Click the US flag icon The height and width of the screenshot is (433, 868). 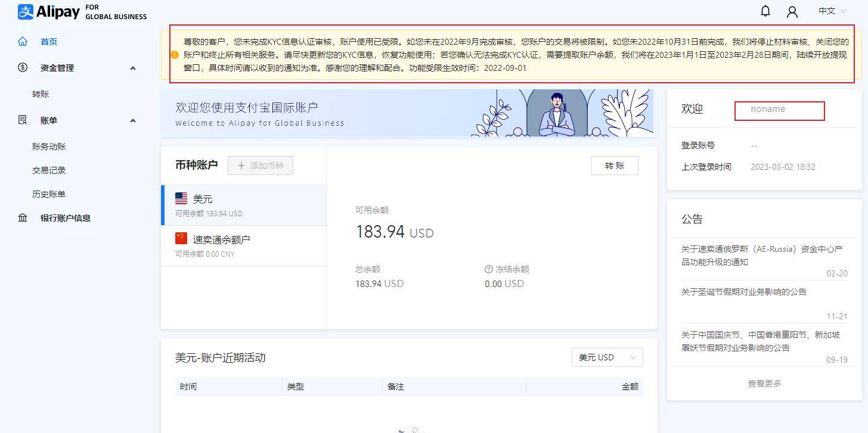coord(181,198)
